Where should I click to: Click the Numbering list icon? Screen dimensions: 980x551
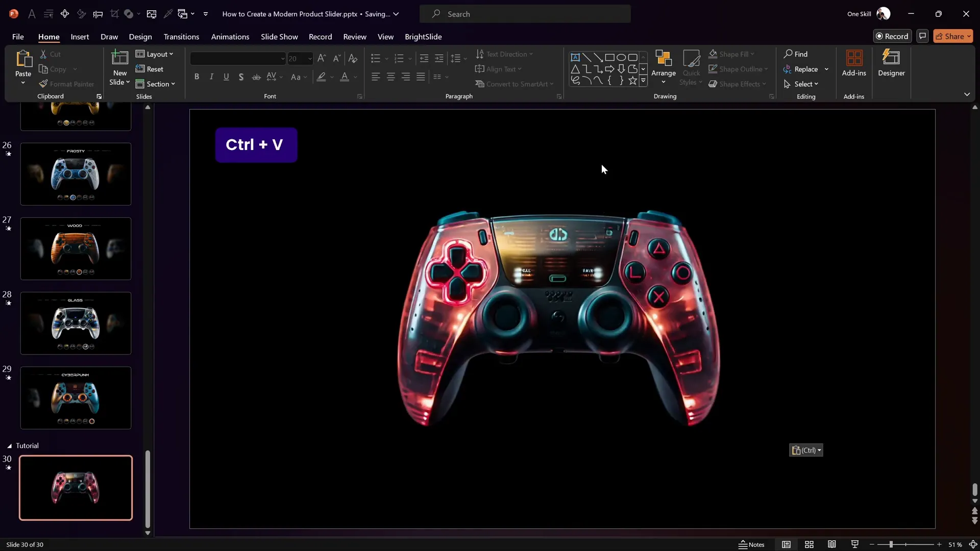point(399,59)
